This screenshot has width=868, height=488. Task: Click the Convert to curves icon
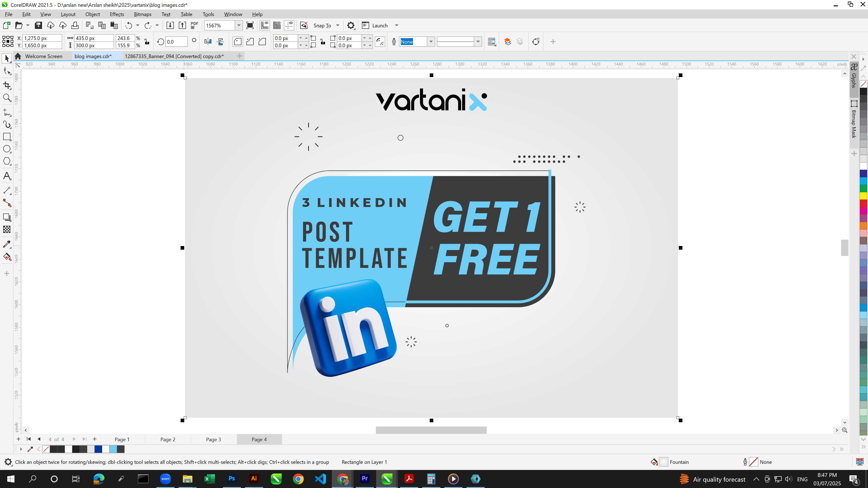coord(536,42)
